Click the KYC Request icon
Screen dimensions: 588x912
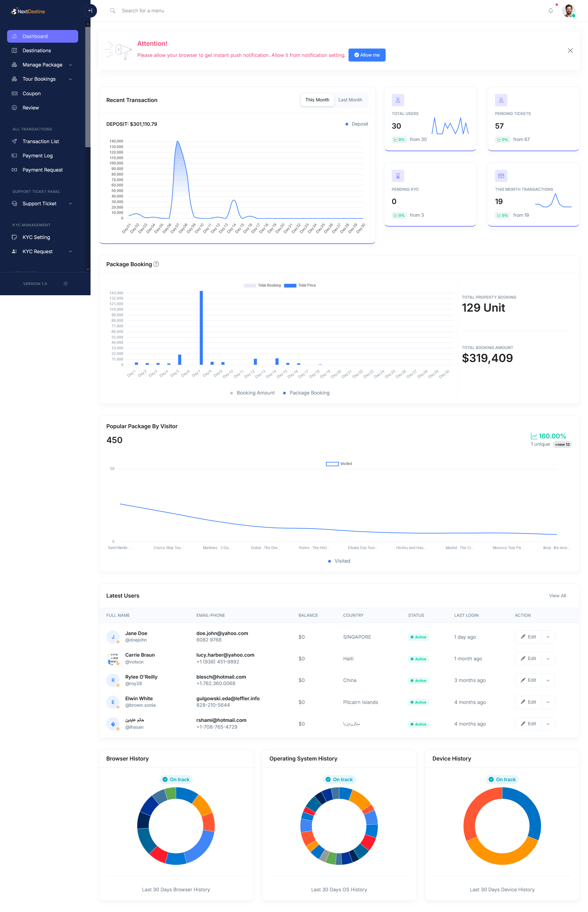14,251
